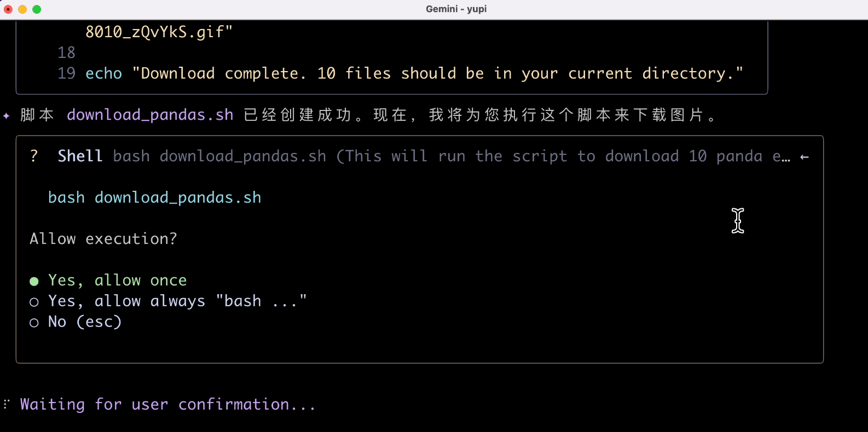Click the "bash download_pandas.sh" command text
The width and height of the screenshot is (868, 432).
pyautogui.click(x=154, y=198)
